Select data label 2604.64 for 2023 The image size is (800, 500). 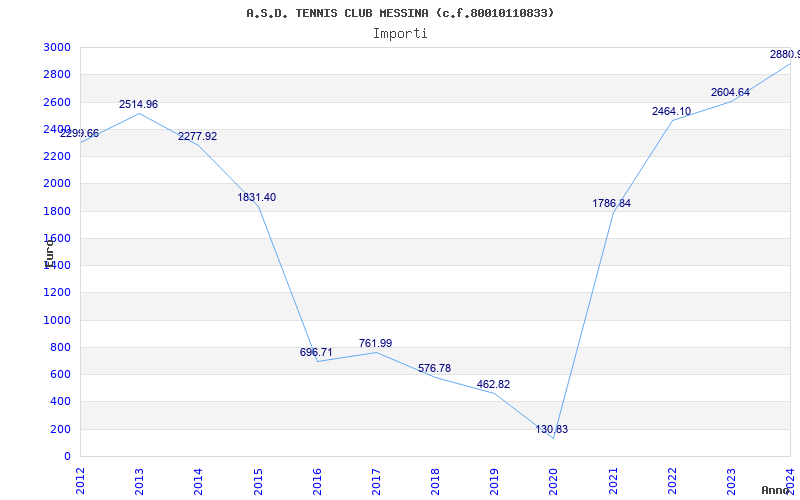tap(730, 92)
